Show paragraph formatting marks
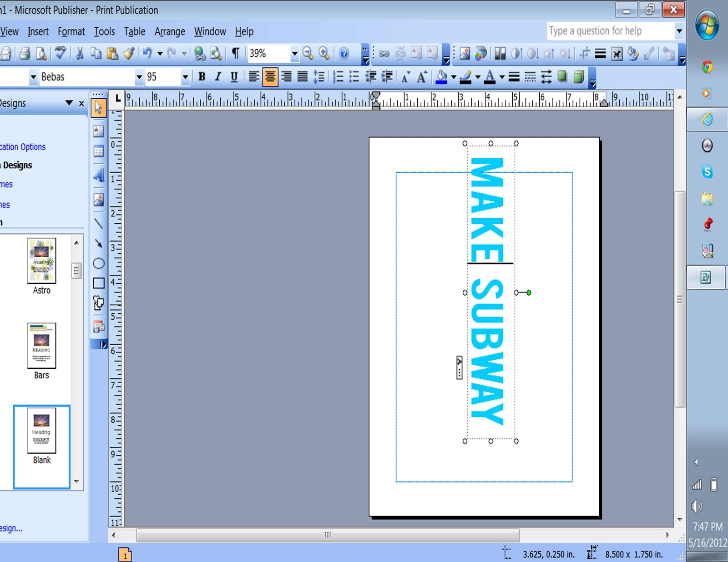728x562 pixels. coord(235,54)
